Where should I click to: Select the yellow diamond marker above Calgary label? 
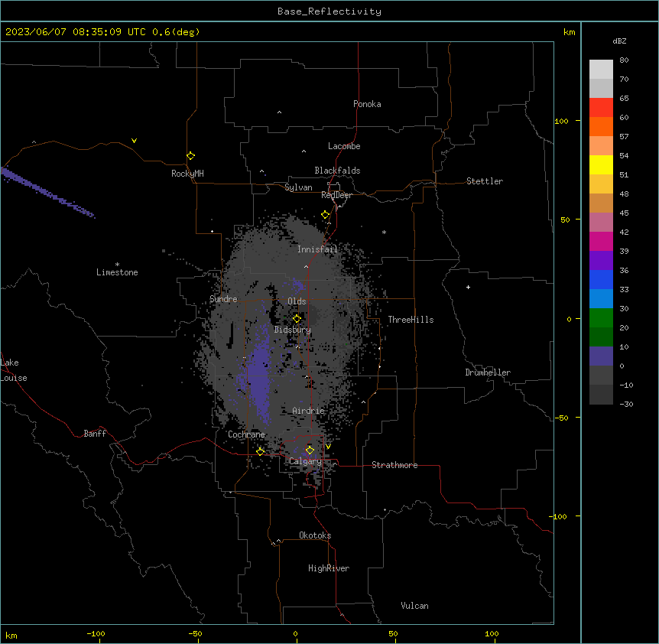point(310,450)
